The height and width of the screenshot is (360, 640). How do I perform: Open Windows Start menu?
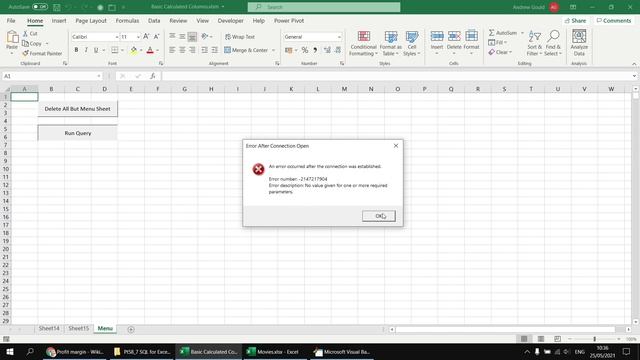10,351
